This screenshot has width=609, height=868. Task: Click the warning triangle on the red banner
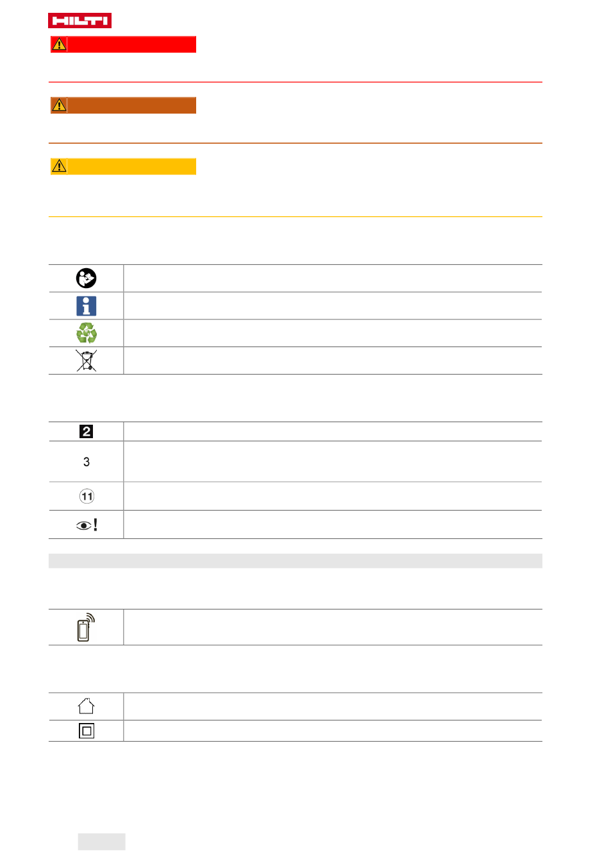(x=59, y=44)
